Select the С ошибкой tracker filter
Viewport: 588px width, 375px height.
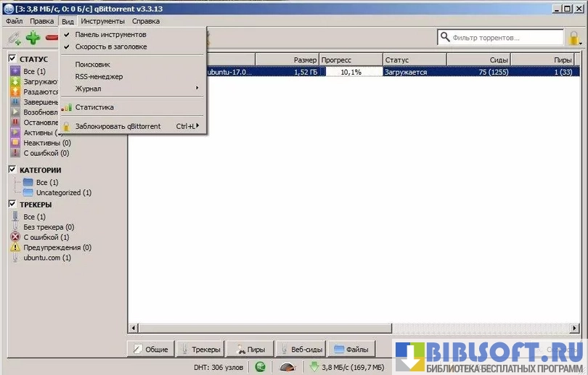click(46, 237)
